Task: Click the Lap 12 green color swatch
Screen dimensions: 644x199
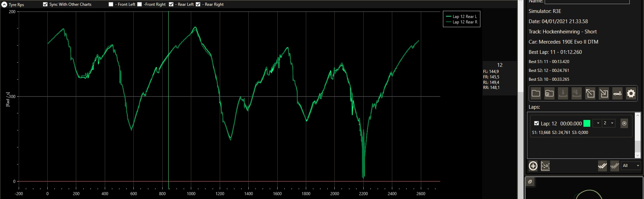Action: tap(587, 123)
